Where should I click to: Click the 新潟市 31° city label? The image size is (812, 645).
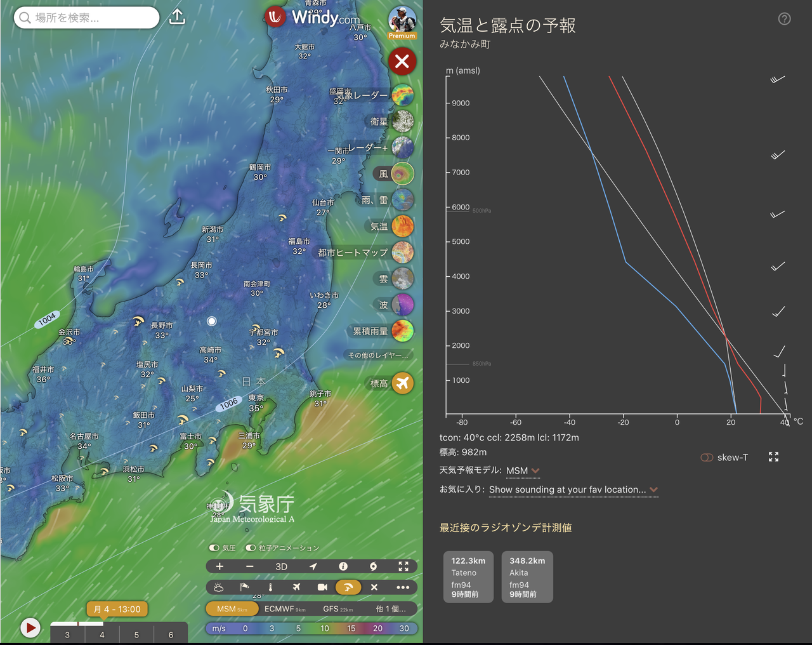[x=213, y=234]
